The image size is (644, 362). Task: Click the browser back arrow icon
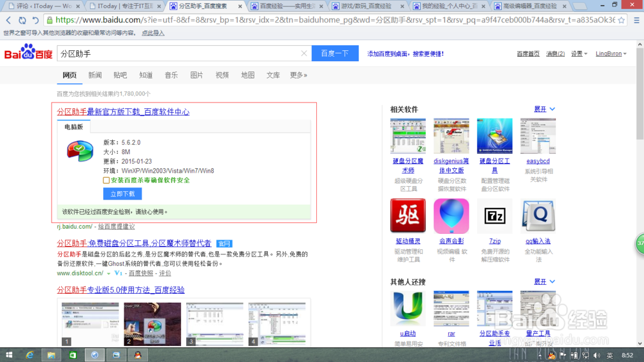coord(8,20)
